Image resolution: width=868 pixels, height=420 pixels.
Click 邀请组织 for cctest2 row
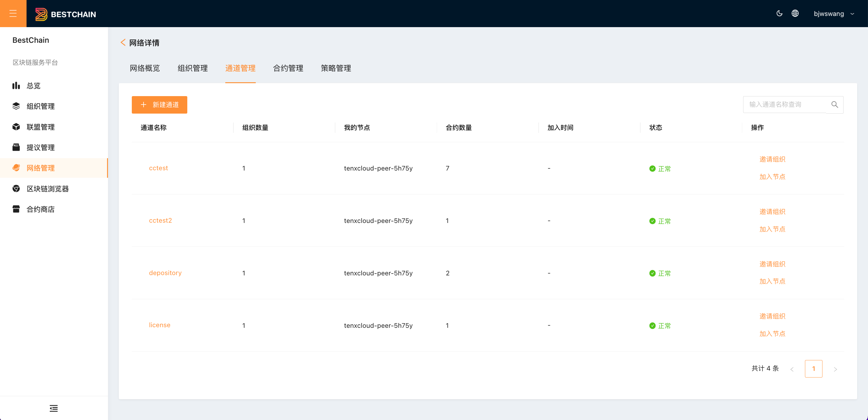tap(772, 212)
